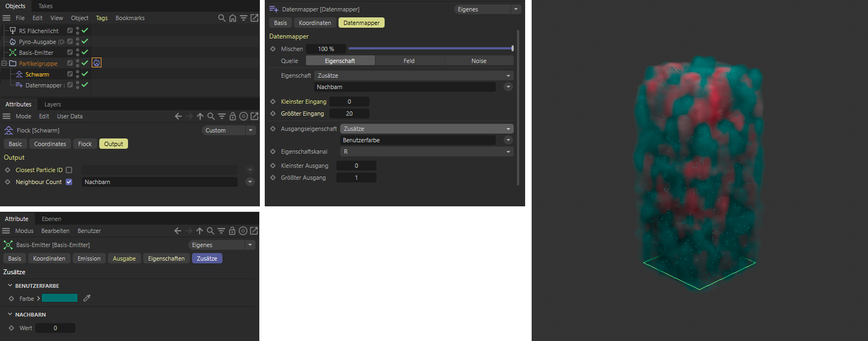Viewport: 868px width, 341px height.
Task: Switch to the Ebenen tab
Action: pyautogui.click(x=52, y=219)
